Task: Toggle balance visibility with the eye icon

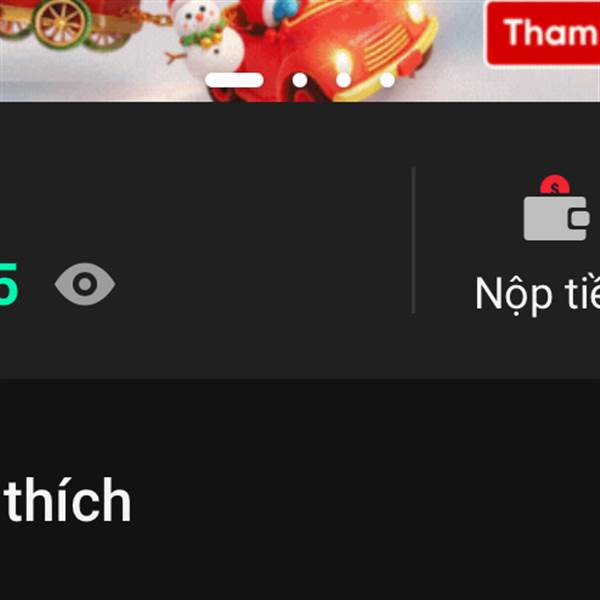Action: (85, 284)
